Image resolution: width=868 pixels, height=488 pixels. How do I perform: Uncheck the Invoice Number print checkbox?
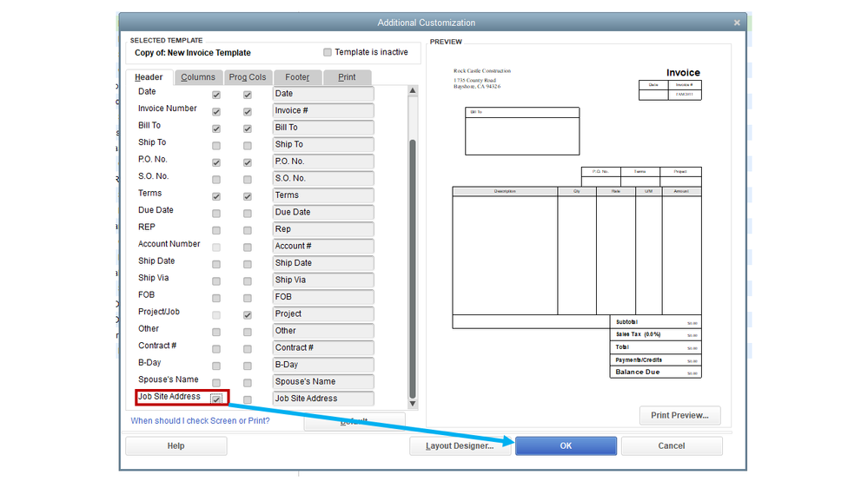[x=248, y=112]
